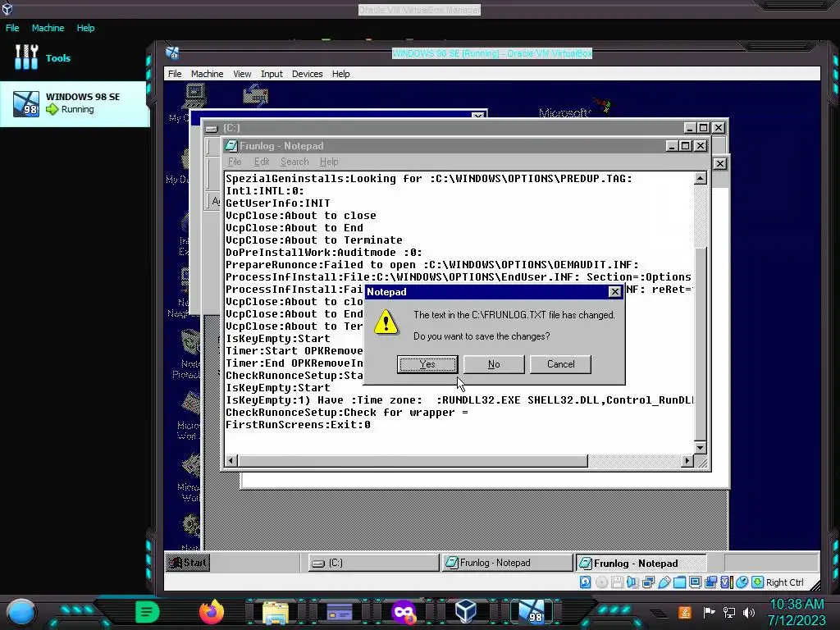Open the VM Input menu
This screenshot has width=840, height=630.
pos(272,74)
